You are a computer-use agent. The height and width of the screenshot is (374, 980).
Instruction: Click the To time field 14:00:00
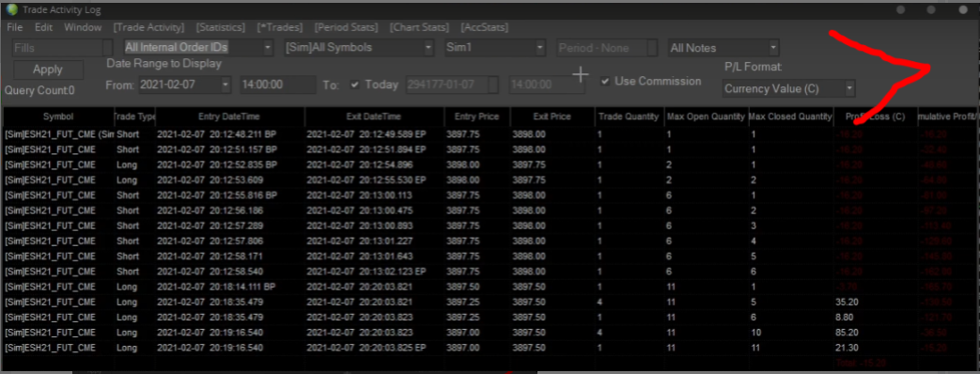click(x=548, y=85)
